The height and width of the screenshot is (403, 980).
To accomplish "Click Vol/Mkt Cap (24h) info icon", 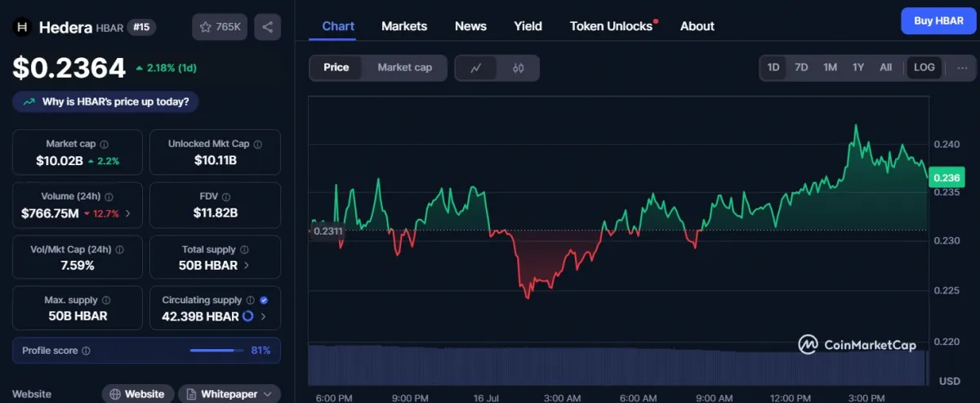I will point(119,250).
